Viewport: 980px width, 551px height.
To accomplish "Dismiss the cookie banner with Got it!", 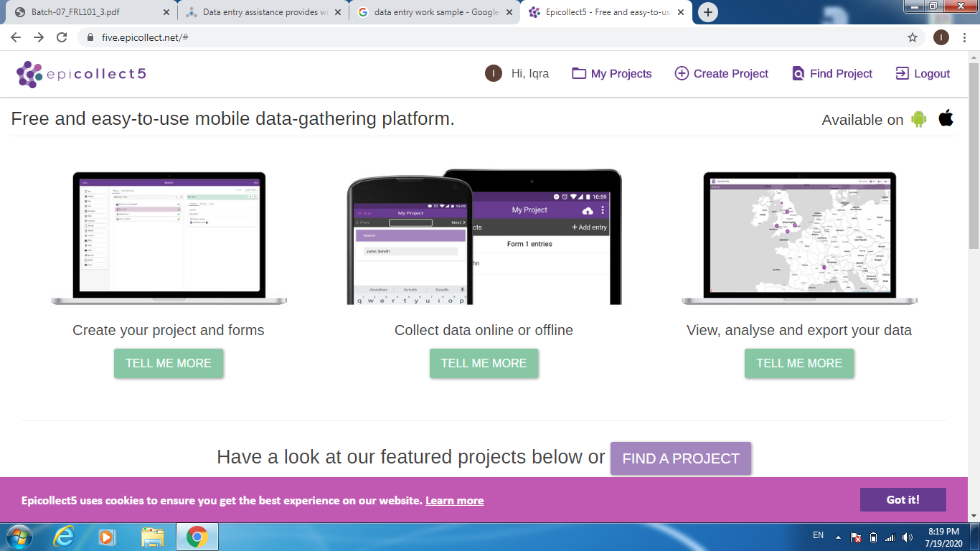I will tap(903, 499).
